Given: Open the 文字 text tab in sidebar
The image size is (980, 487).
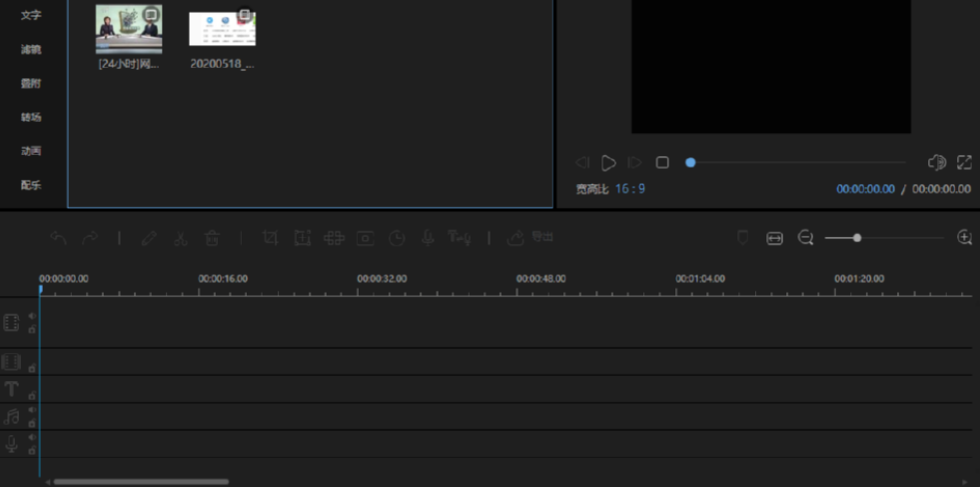Looking at the screenshot, I should [x=31, y=15].
